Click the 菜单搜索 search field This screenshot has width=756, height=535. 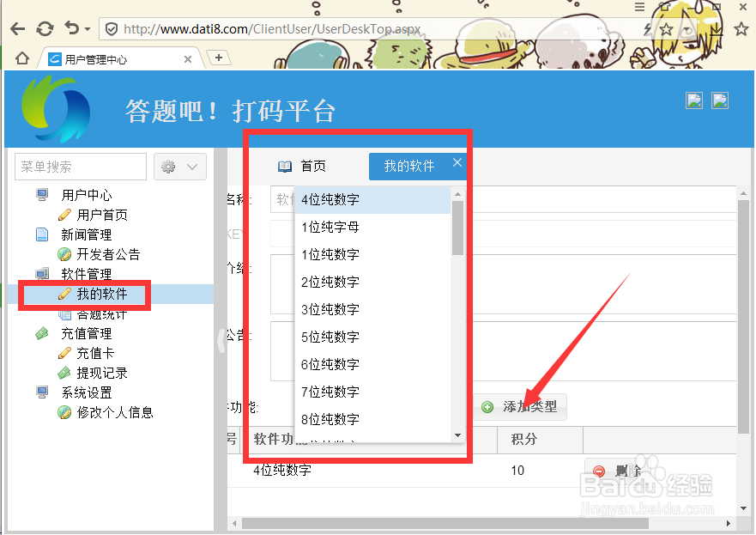click(x=81, y=167)
